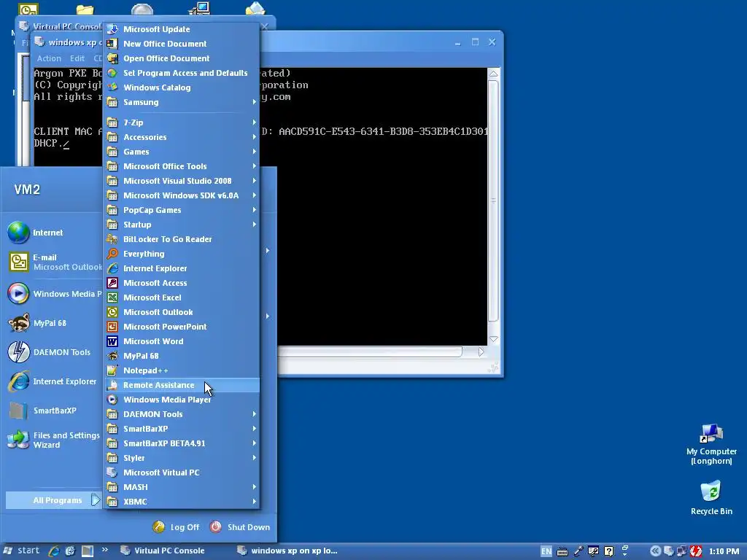This screenshot has width=747, height=560.
Task: Click the EN language indicator in tray
Action: click(546, 551)
